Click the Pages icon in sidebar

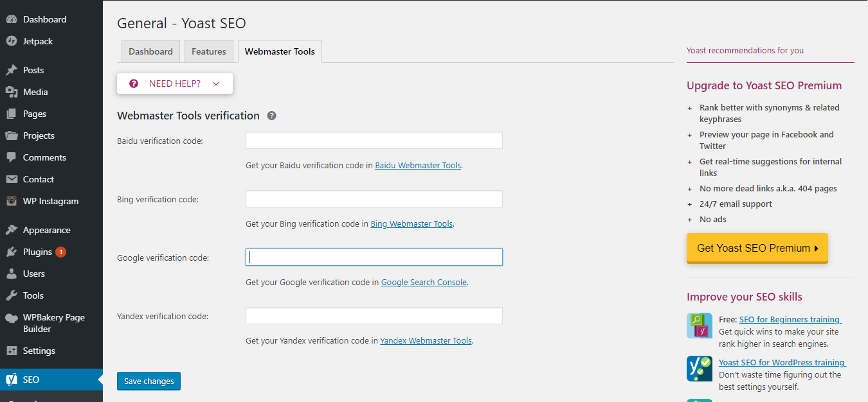(12, 114)
